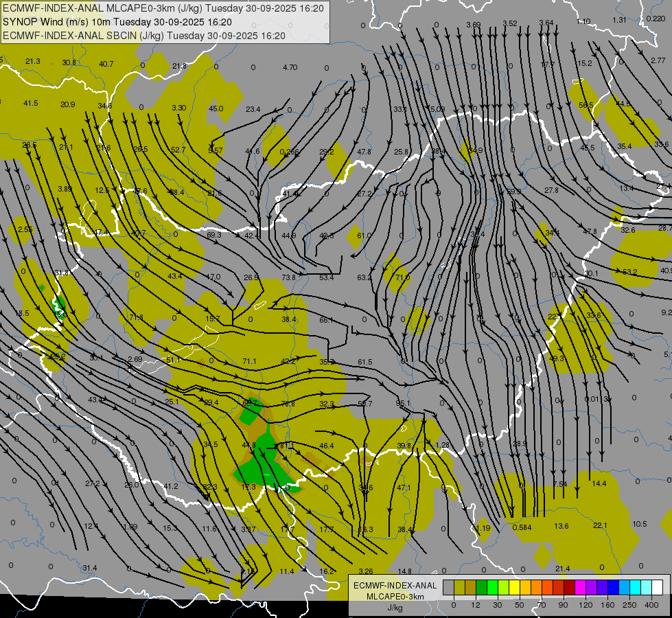Click the white swatch ending the legend
Screen dimensions: 672x618
[657, 587]
